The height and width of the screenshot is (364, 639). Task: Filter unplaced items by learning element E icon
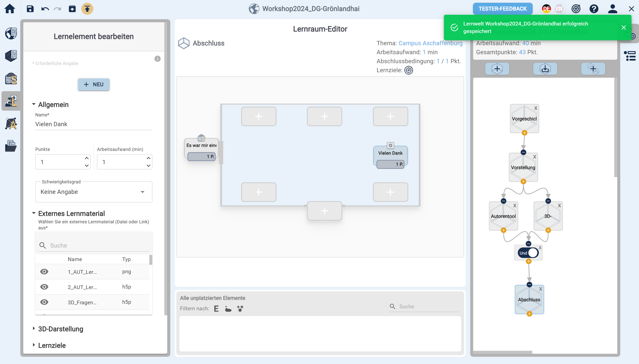coord(216,309)
